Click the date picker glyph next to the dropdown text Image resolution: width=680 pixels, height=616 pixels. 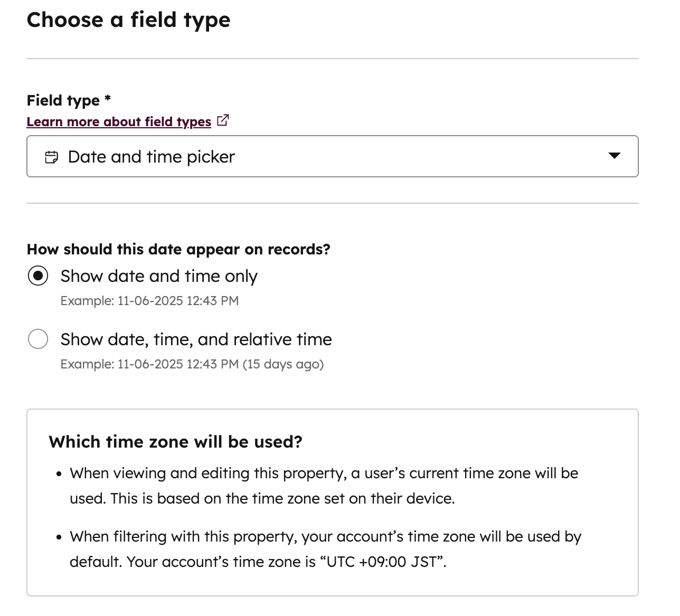point(51,156)
